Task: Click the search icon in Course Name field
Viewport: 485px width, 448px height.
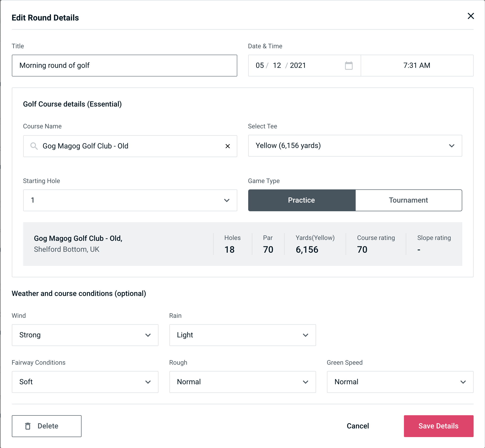Action: (33, 146)
